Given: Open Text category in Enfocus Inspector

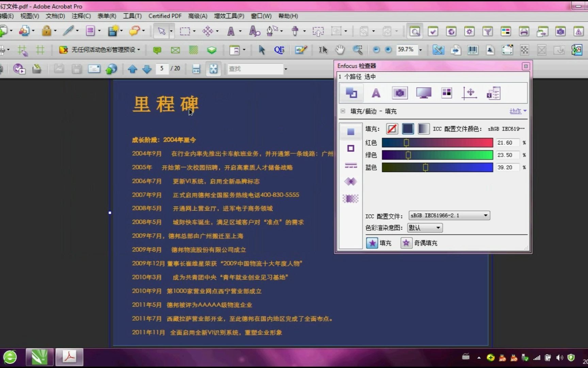Looking at the screenshot, I should pyautogui.click(x=376, y=93).
